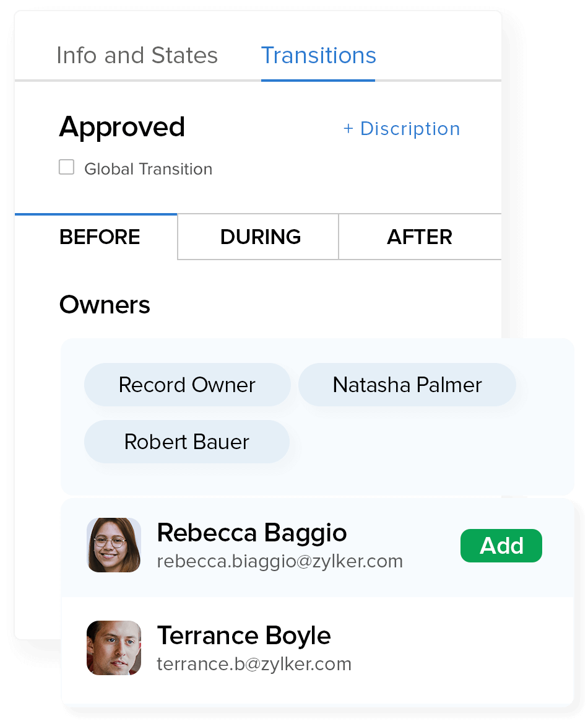Select the BEFORE tab
Screen dimensions: 588x721
pyautogui.click(x=100, y=237)
